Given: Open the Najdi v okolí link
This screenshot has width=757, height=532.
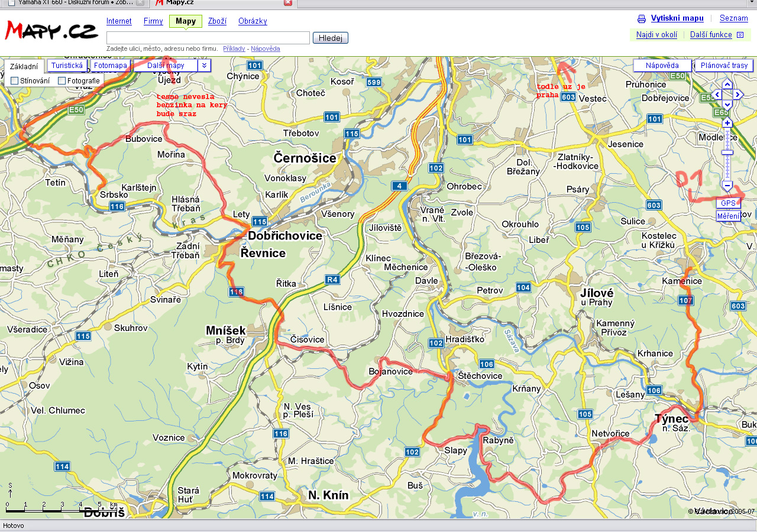Looking at the screenshot, I should 656,35.
